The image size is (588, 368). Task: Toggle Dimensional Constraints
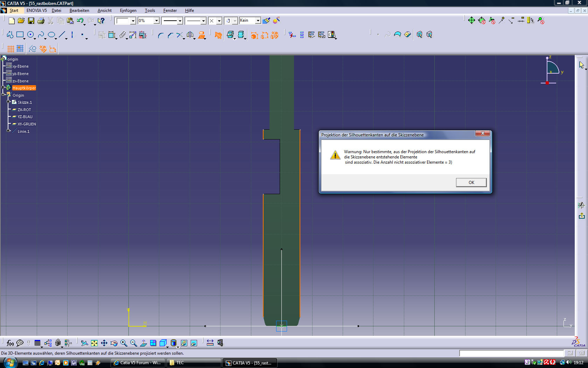tap(53, 49)
